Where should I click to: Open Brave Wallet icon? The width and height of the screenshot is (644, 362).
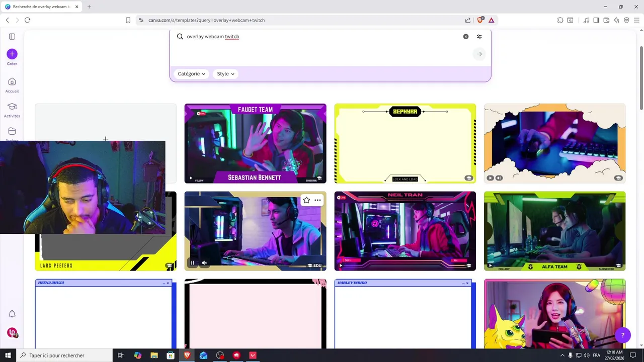point(606,20)
